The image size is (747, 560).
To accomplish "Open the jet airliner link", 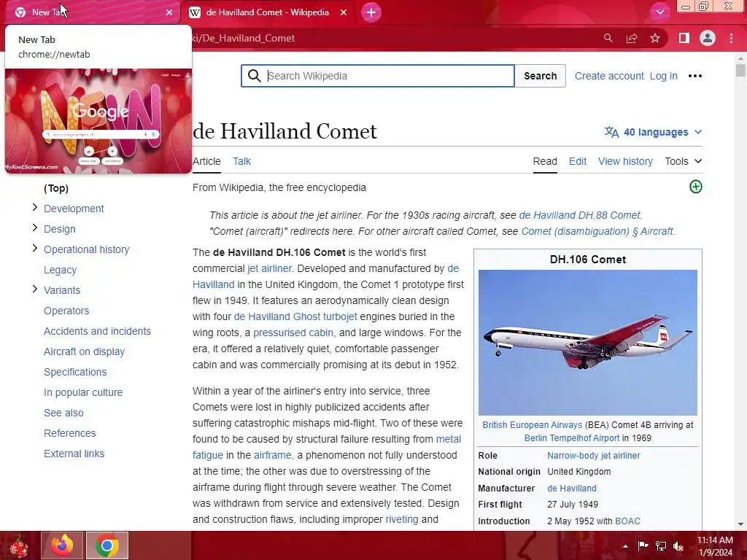I will click(x=269, y=268).
